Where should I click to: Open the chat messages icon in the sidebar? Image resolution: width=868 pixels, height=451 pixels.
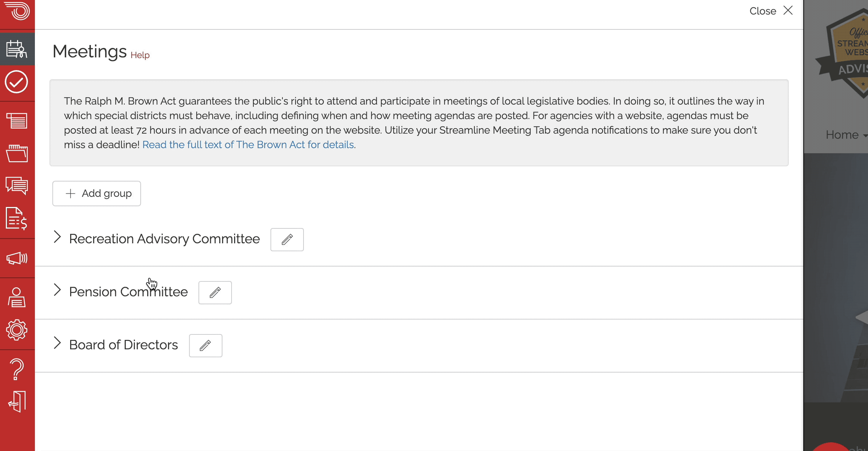pos(17,186)
